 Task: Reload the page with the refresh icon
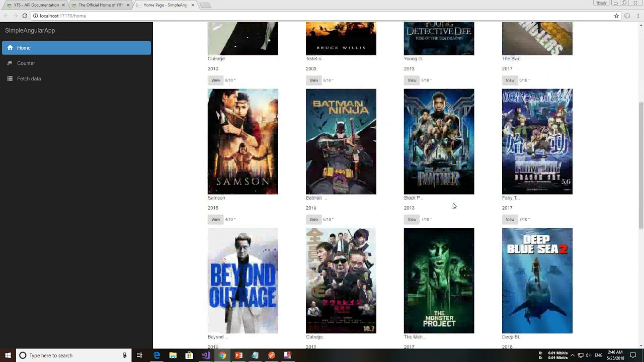(x=25, y=16)
